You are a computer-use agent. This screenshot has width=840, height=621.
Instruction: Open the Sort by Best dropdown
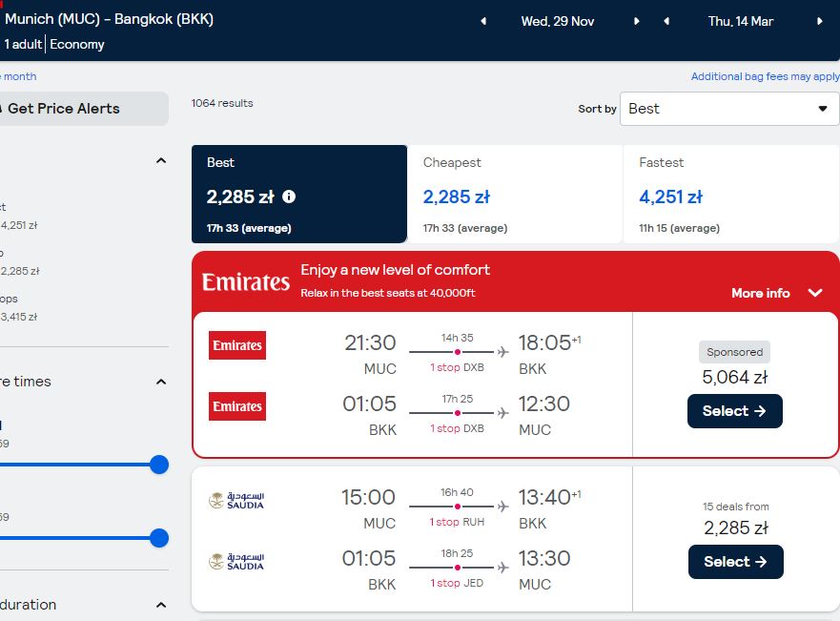tap(729, 109)
